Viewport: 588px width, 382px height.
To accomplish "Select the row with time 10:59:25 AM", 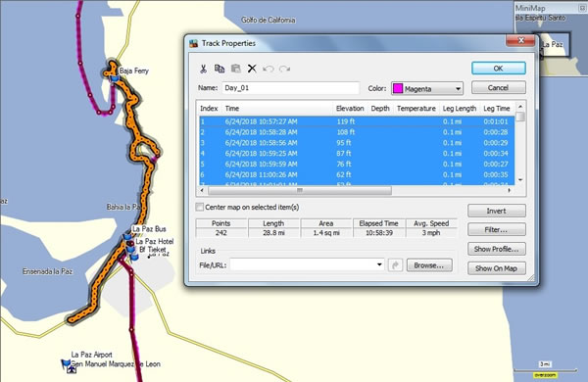I will 357,154.
